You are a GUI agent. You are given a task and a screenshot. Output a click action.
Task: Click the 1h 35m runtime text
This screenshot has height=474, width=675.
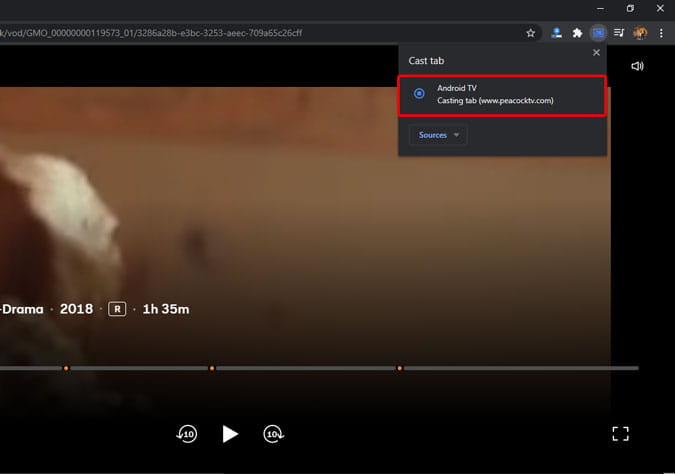[x=166, y=309]
